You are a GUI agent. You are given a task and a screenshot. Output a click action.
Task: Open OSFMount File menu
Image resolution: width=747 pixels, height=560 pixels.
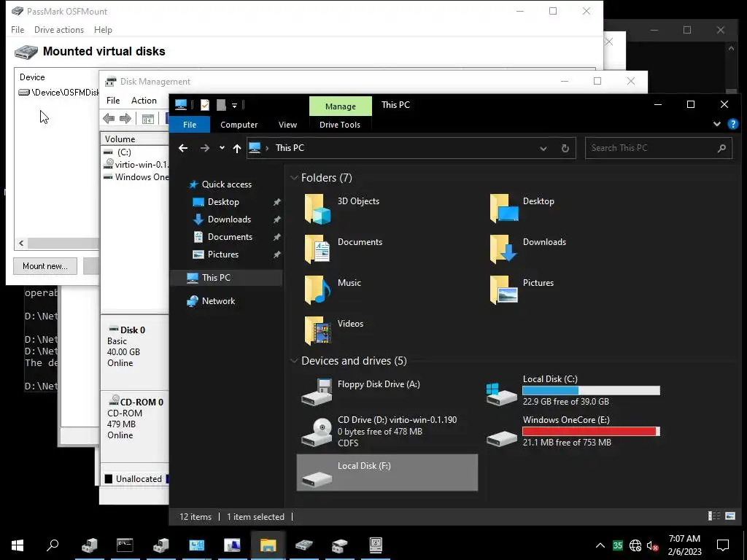pos(18,29)
